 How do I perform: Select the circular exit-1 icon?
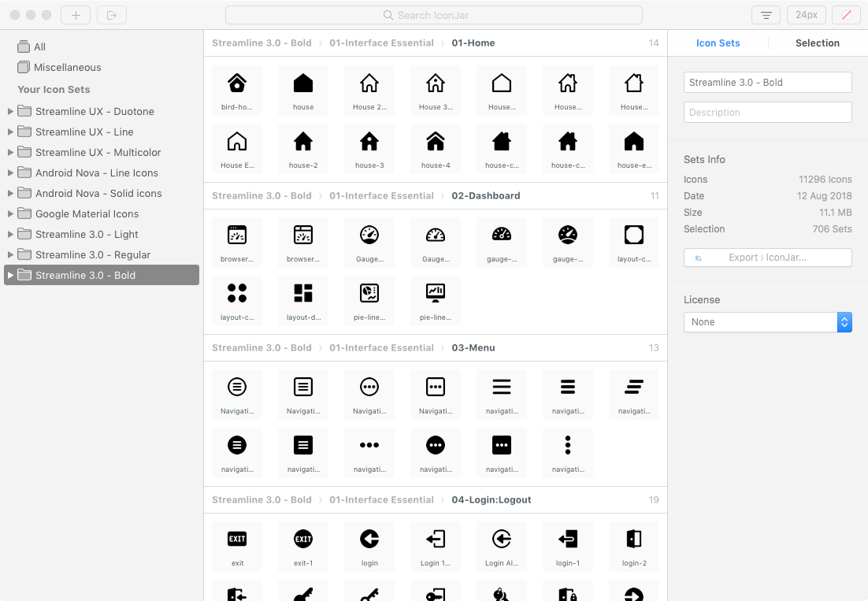303,546
